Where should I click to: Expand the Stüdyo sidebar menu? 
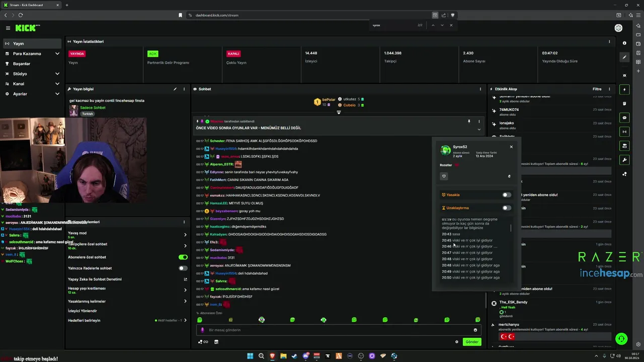click(33, 74)
